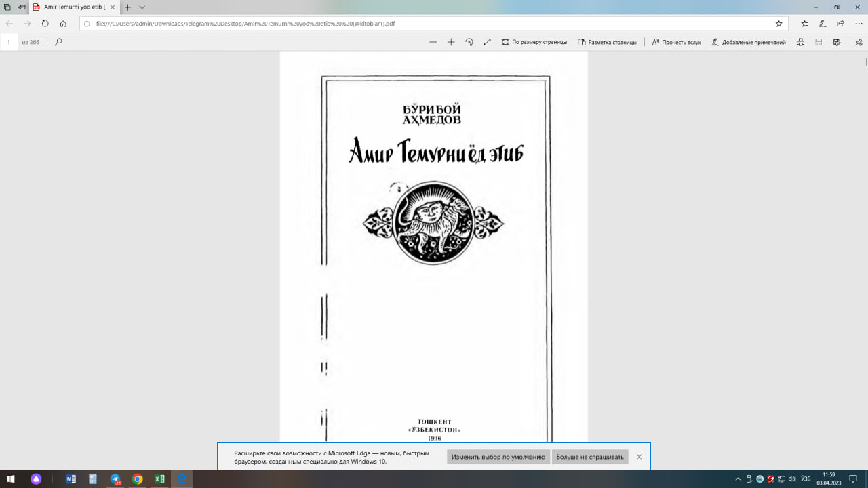Screen dimensions: 868x488
Task: Close the Amir Temurni yod etib tab
Action: tap(112, 7)
